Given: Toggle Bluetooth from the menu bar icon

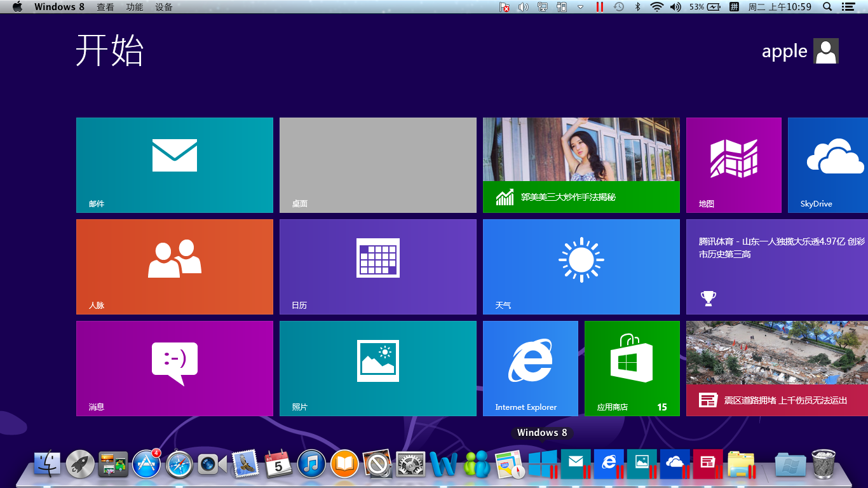Looking at the screenshot, I should pos(637,7).
